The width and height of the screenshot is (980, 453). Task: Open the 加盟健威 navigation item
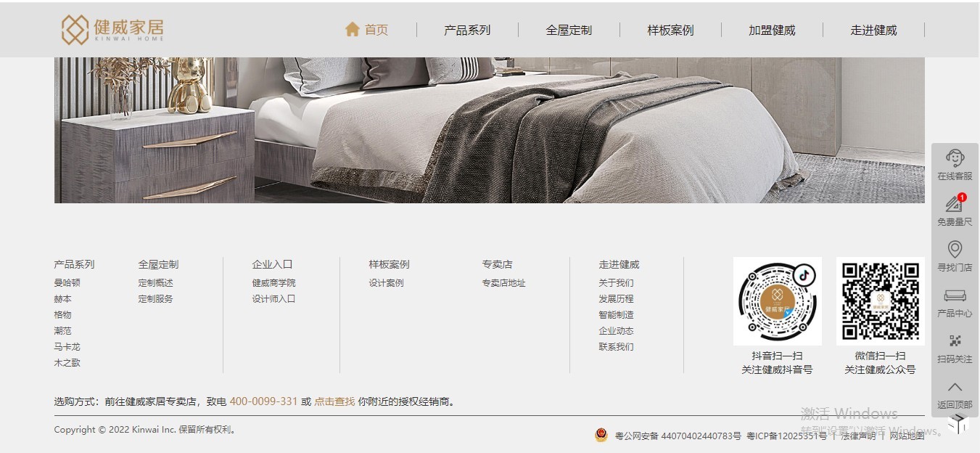[772, 30]
